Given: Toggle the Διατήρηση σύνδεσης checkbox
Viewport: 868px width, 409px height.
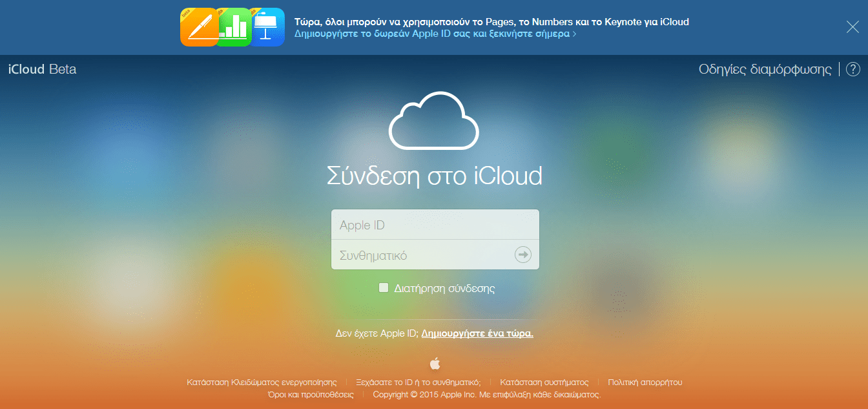Looking at the screenshot, I should [x=384, y=288].
